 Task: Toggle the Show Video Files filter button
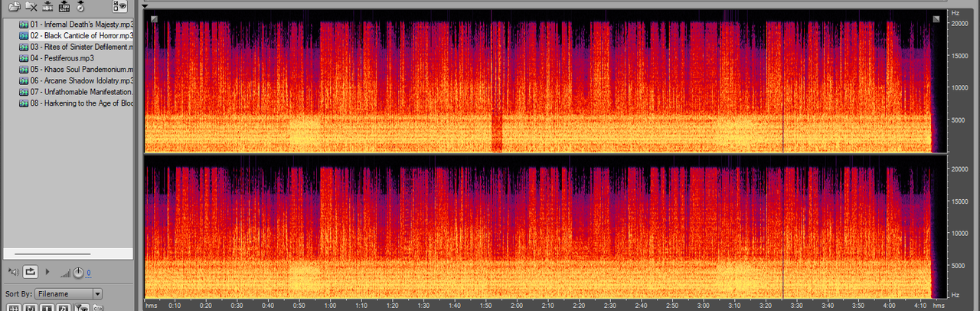47,308
